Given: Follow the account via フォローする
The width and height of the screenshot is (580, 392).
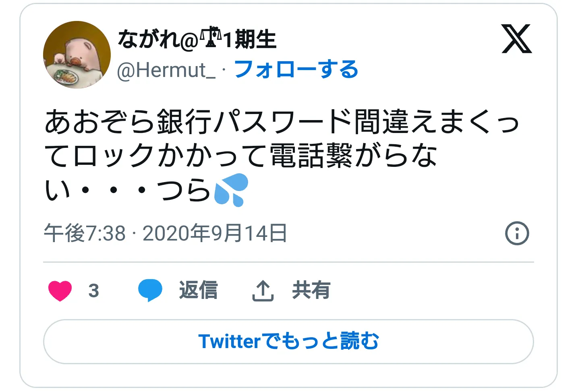Looking at the screenshot, I should [x=296, y=69].
